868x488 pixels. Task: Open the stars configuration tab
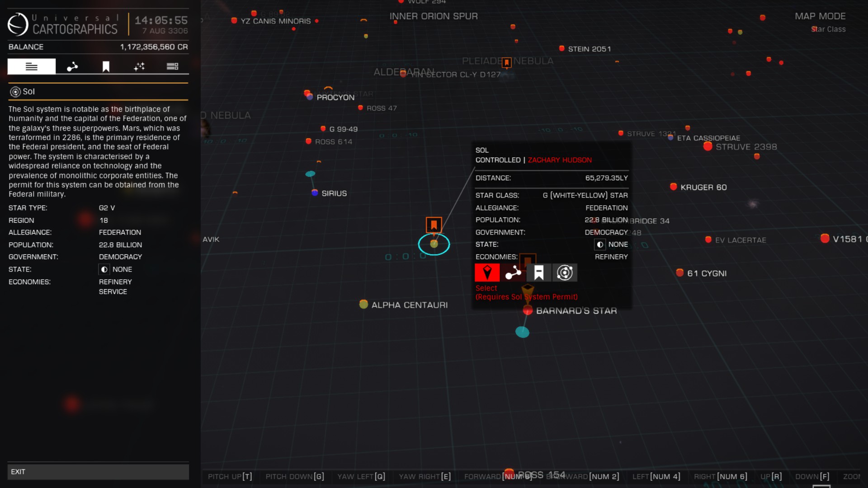pyautogui.click(x=139, y=66)
